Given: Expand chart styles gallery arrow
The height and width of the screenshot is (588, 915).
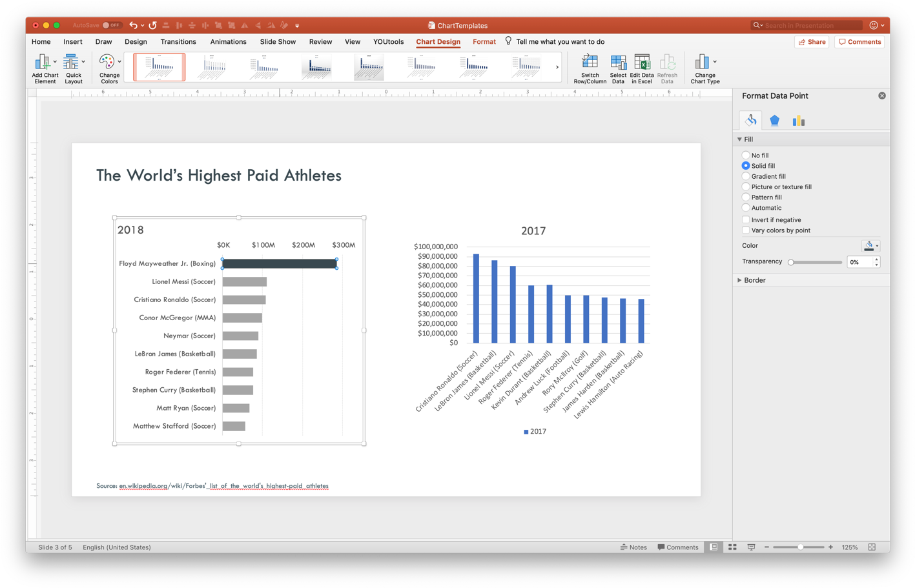Looking at the screenshot, I should pyautogui.click(x=557, y=67).
